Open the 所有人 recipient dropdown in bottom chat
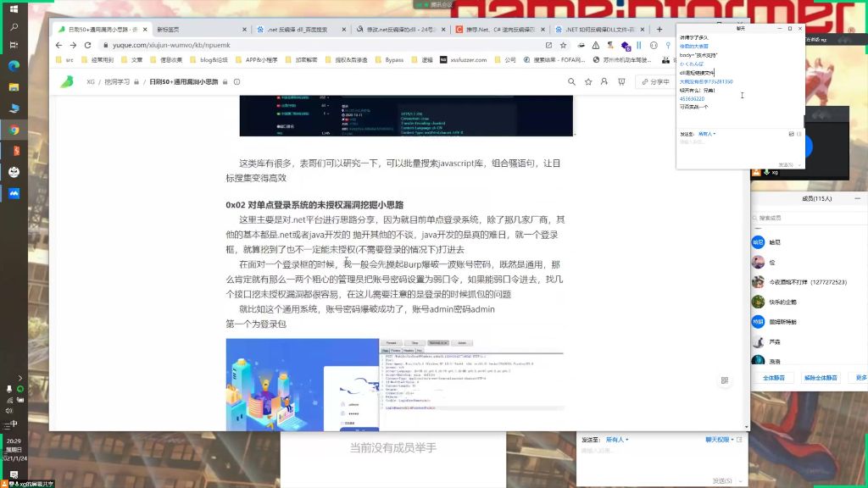 click(x=617, y=440)
